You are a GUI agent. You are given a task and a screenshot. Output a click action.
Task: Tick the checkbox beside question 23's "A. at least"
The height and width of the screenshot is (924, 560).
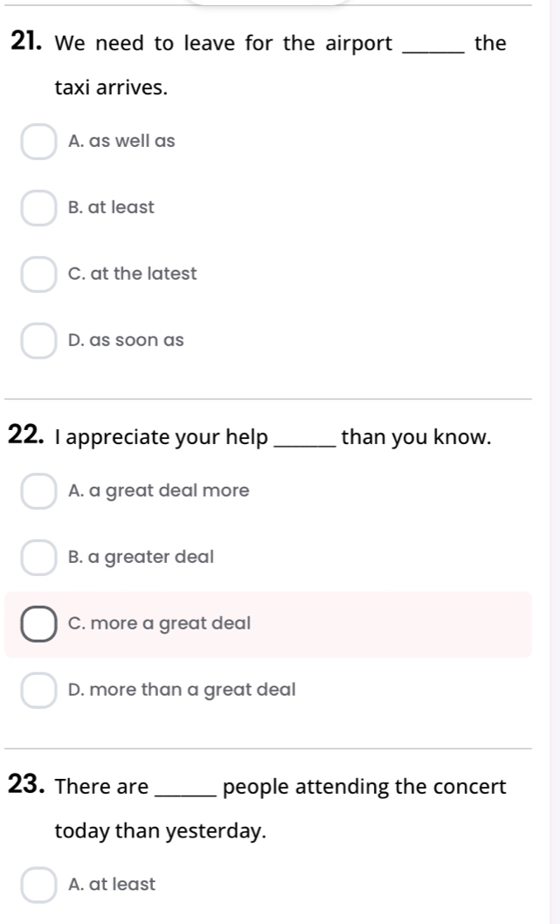(38, 886)
